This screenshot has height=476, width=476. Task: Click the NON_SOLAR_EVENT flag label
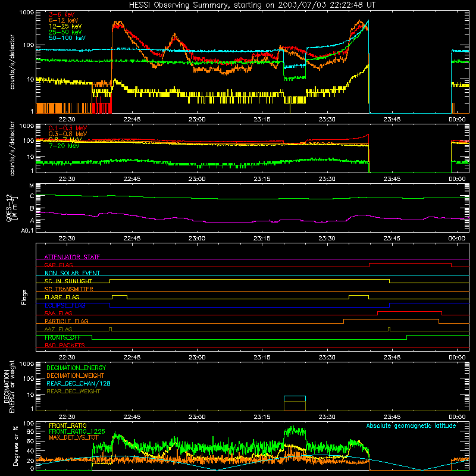[x=72, y=273]
